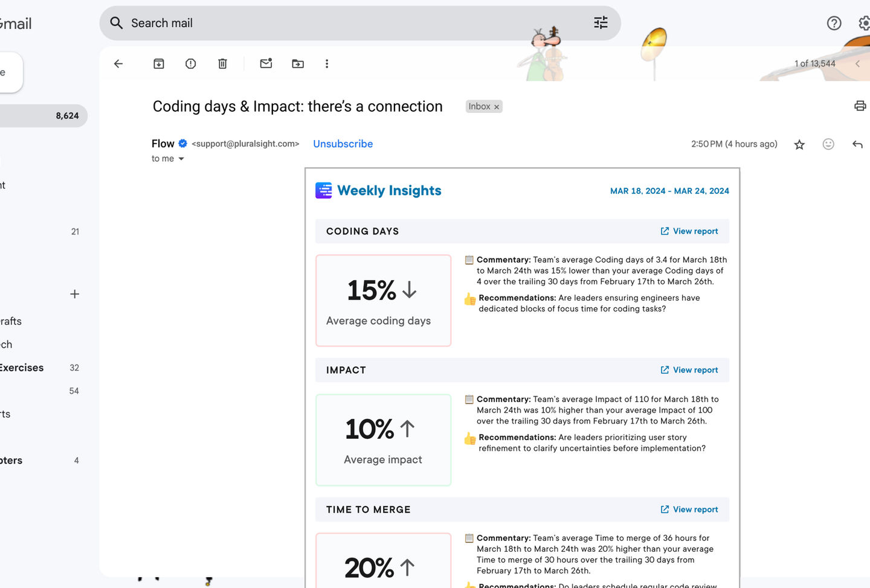Click the Unsubscribe link
This screenshot has width=870, height=588.
[343, 144]
